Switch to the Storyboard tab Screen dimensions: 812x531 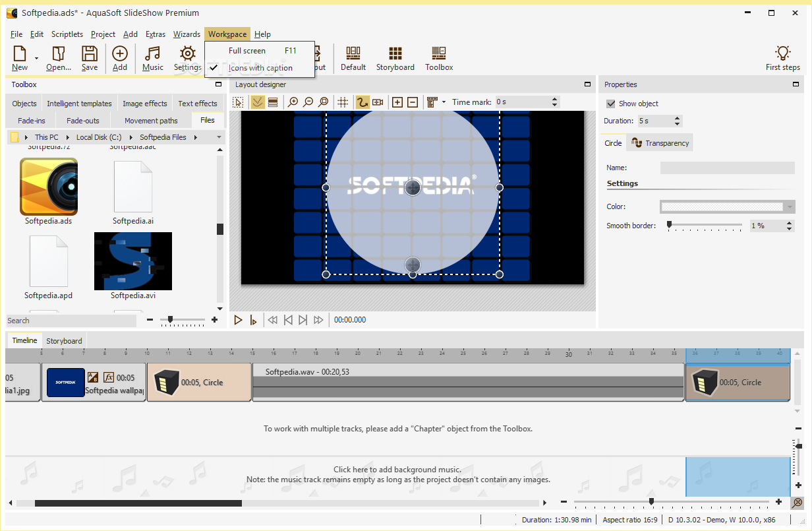(x=64, y=341)
